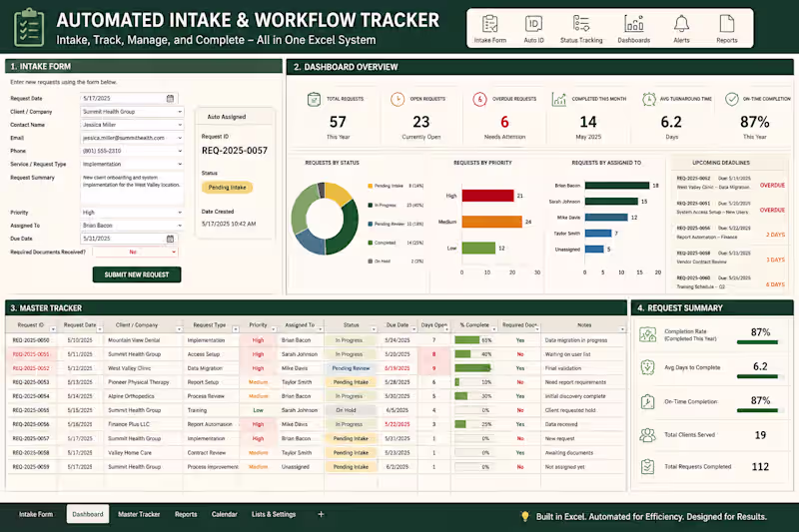Add a new sheet with plus icon
This screenshot has width=799, height=532.
(x=321, y=514)
